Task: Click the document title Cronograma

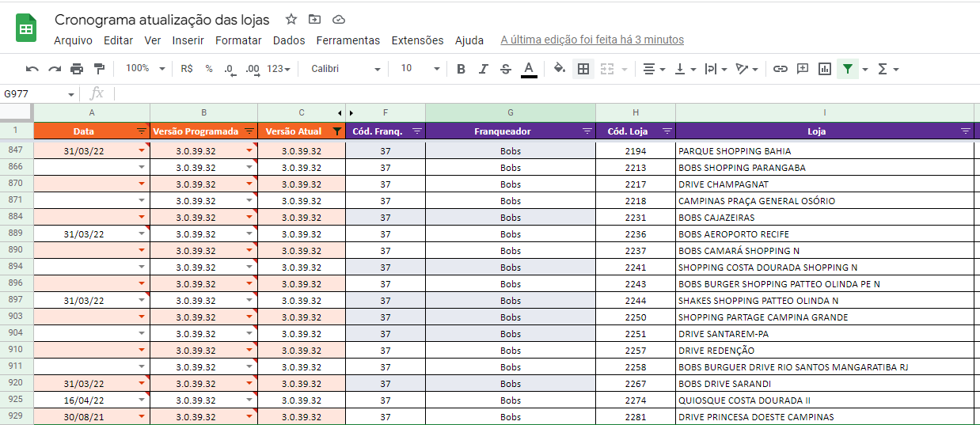Action: click(162, 20)
